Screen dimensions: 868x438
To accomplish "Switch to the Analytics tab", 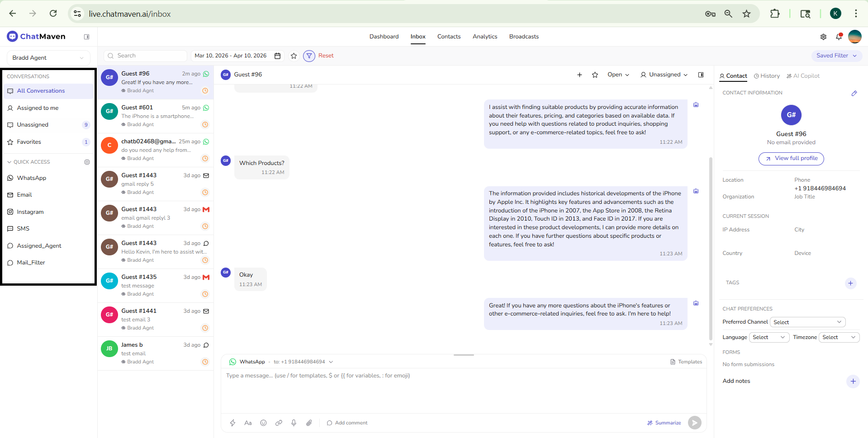I will [x=484, y=37].
